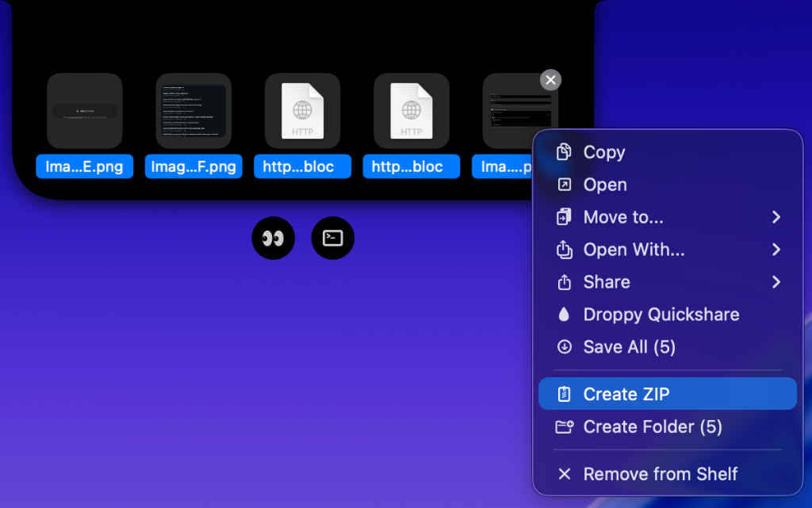Close the fifth shelf item with X badge
Screen dimensions: 812x508
(550, 79)
